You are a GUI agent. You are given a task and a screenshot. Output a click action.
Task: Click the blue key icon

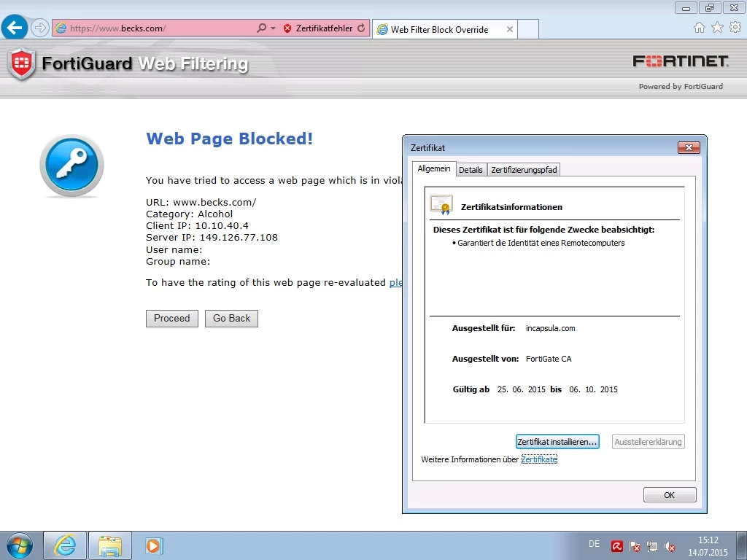(71, 166)
